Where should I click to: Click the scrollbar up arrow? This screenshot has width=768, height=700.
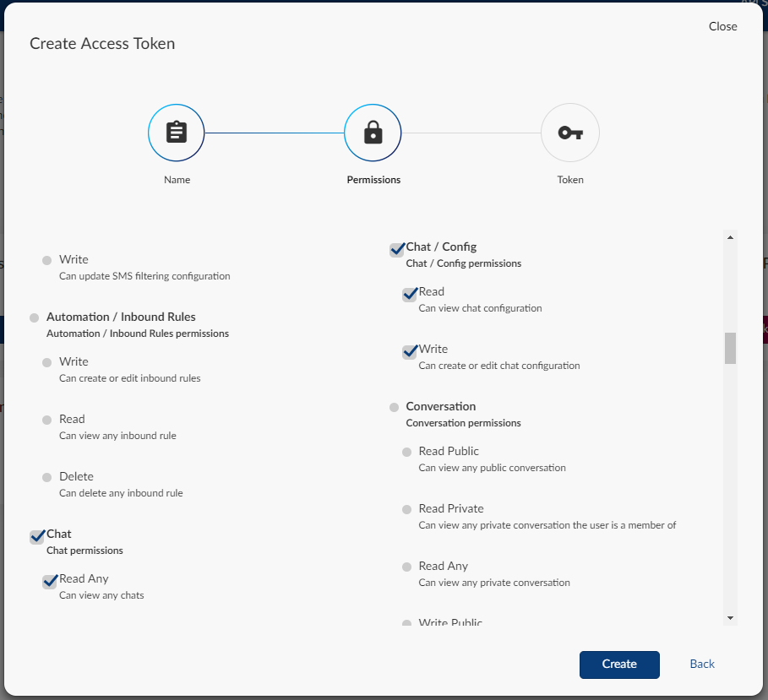(x=730, y=237)
